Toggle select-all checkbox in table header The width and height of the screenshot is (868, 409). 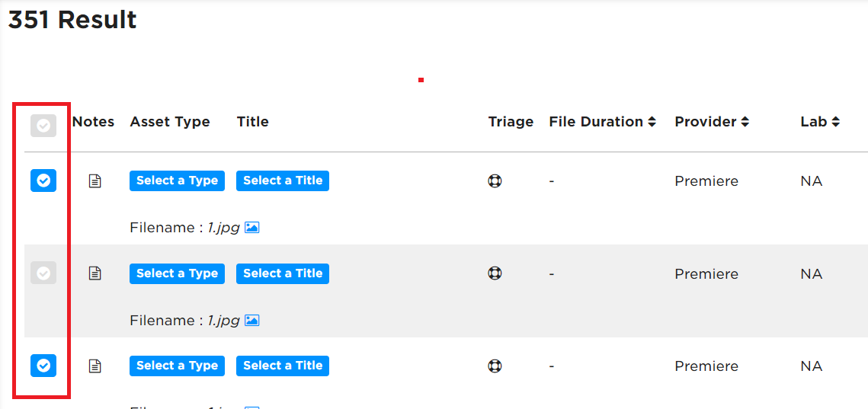43,126
